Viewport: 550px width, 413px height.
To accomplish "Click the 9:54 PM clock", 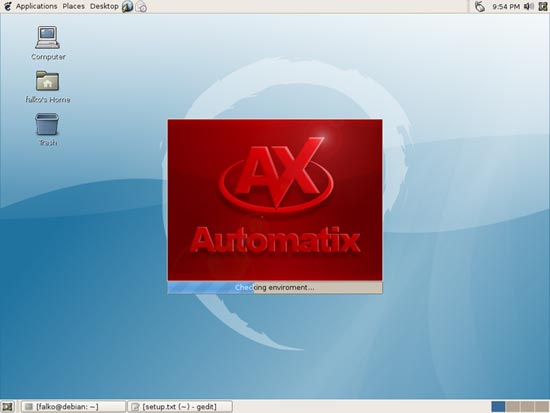I will 506,7.
